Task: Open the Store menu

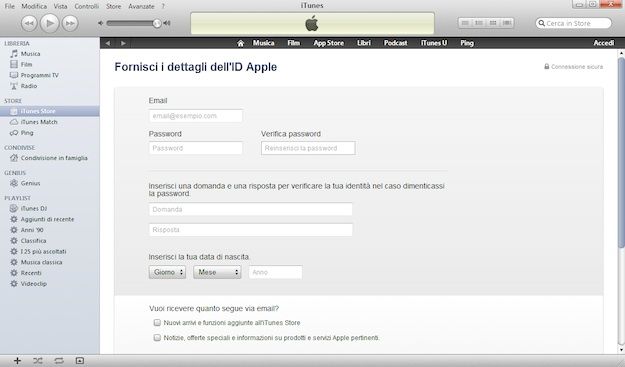Action: [113, 6]
